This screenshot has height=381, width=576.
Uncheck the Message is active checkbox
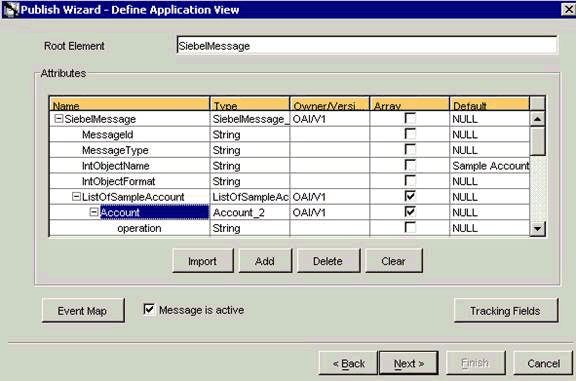click(149, 309)
